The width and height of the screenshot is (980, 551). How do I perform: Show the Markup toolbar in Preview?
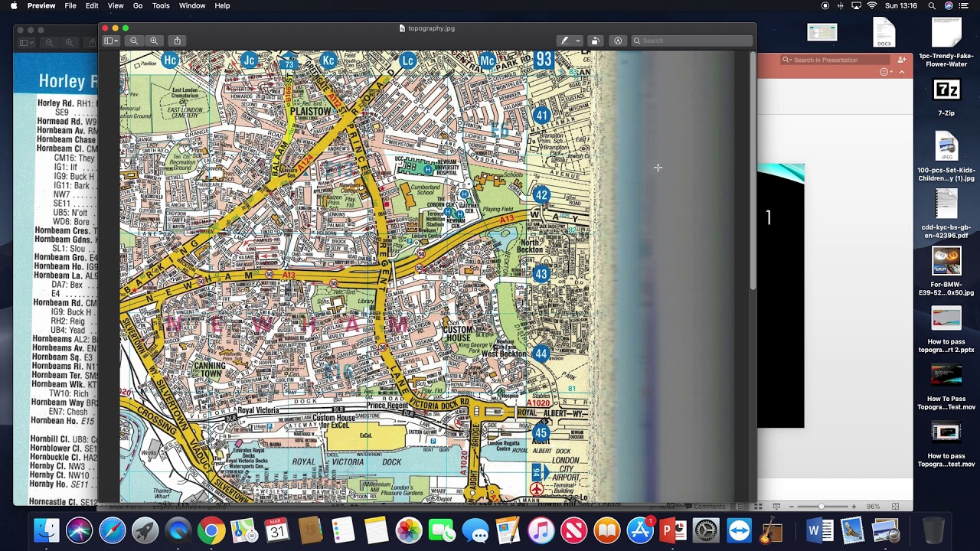(x=618, y=41)
